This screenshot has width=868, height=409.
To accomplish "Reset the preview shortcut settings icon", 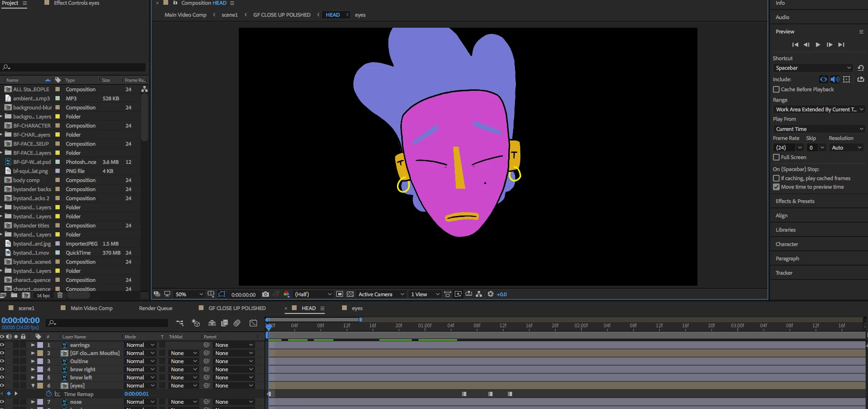I will 860,68.
